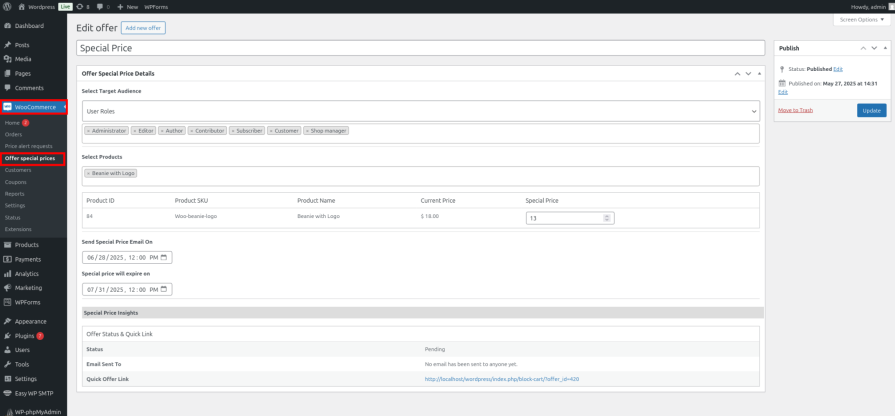The height and width of the screenshot is (416, 895).
Task: Open the Products menu in sidebar
Action: 27,244
